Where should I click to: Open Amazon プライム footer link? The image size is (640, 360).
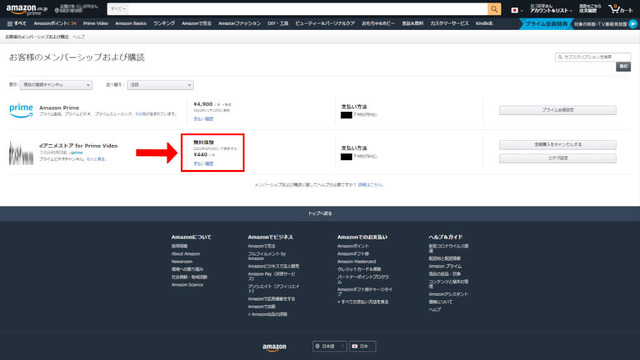pos(445,266)
